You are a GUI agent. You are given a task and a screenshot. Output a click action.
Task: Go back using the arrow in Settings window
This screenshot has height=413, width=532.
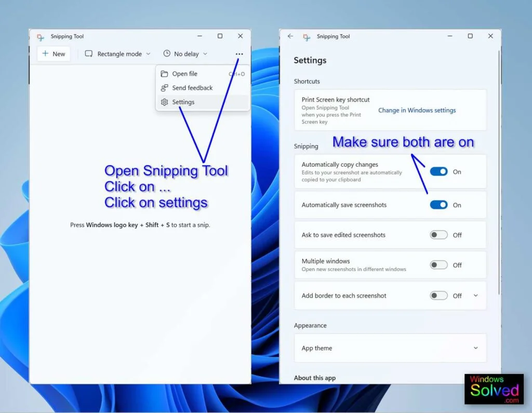coord(290,36)
